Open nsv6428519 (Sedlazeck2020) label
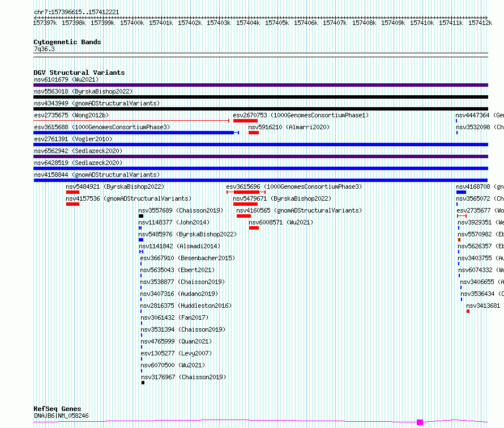The image size is (504, 428). pyautogui.click(x=78, y=163)
